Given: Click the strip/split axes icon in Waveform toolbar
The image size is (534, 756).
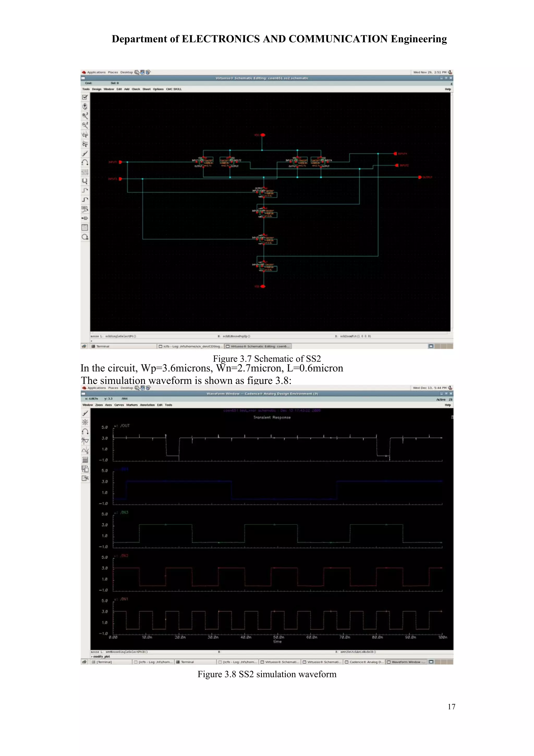Looking at the screenshot, I should pyautogui.click(x=85, y=441).
